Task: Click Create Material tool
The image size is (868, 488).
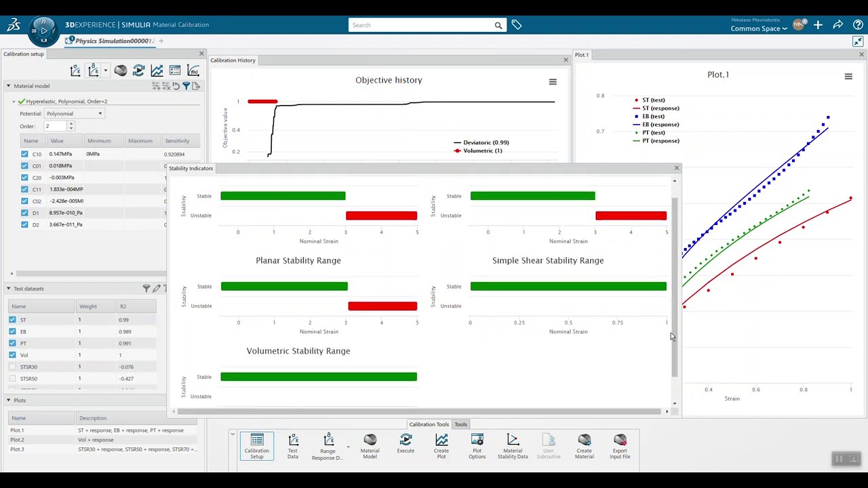Action: click(584, 447)
